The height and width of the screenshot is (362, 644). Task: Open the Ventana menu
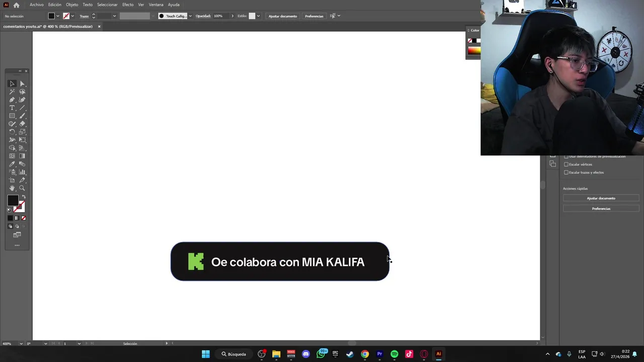156,5
